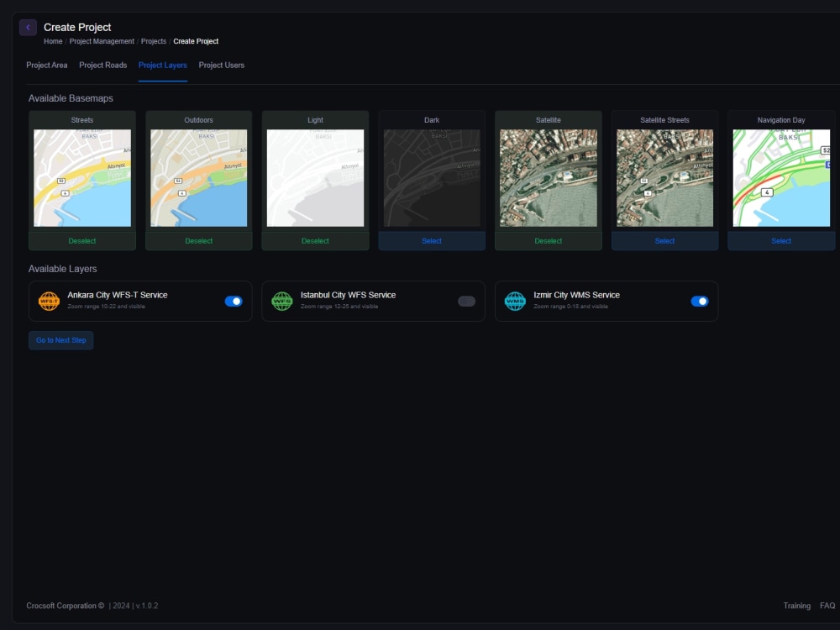Disable Izmir City WMS Service toggle

click(700, 301)
